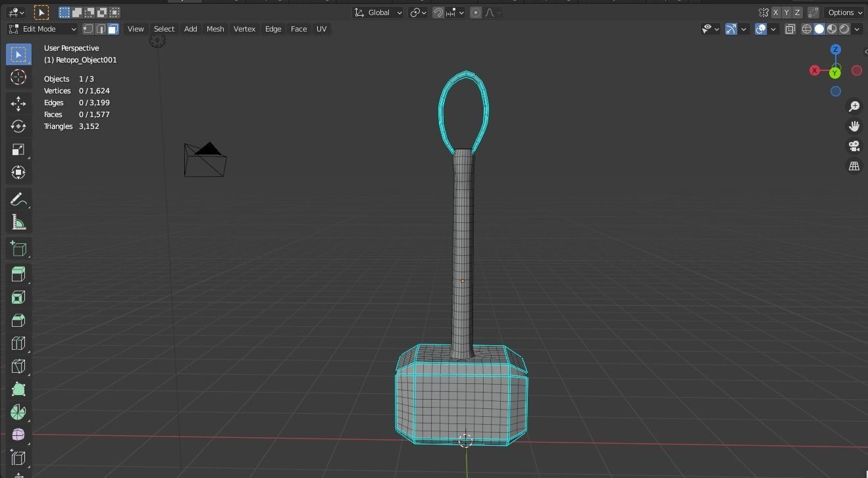Pick the Annotate pencil tool
The image size is (868, 478).
[x=18, y=199]
